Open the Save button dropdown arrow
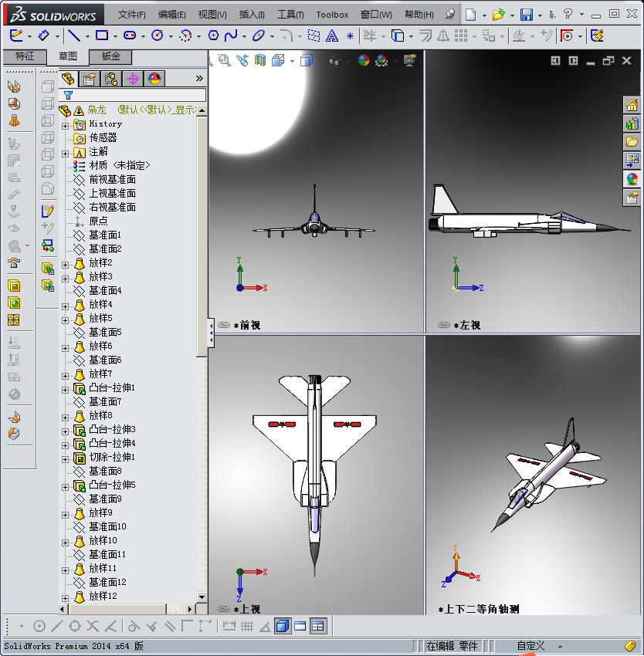This screenshot has width=644, height=656. pyautogui.click(x=540, y=15)
